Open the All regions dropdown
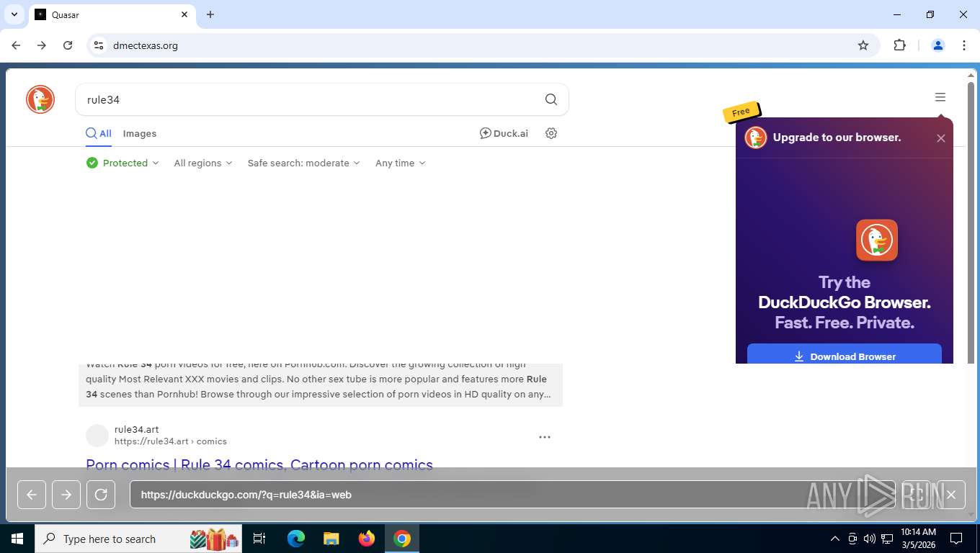Screen dimensions: 980x553 click(203, 163)
